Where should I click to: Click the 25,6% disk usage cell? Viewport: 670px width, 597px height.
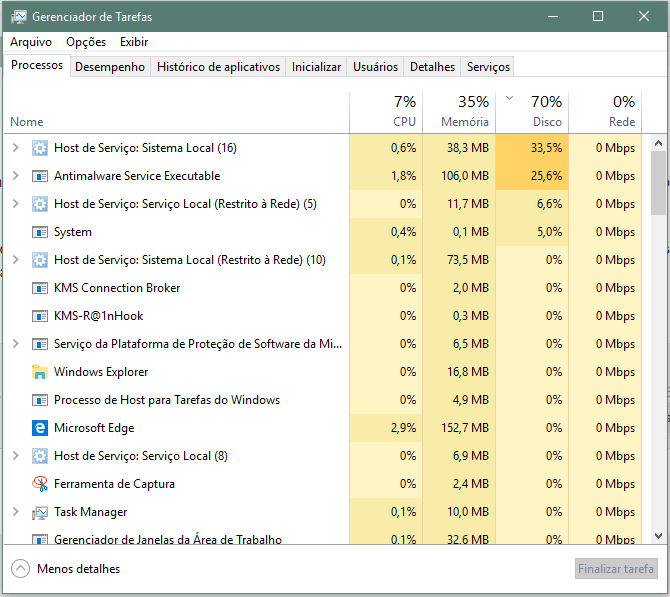532,176
